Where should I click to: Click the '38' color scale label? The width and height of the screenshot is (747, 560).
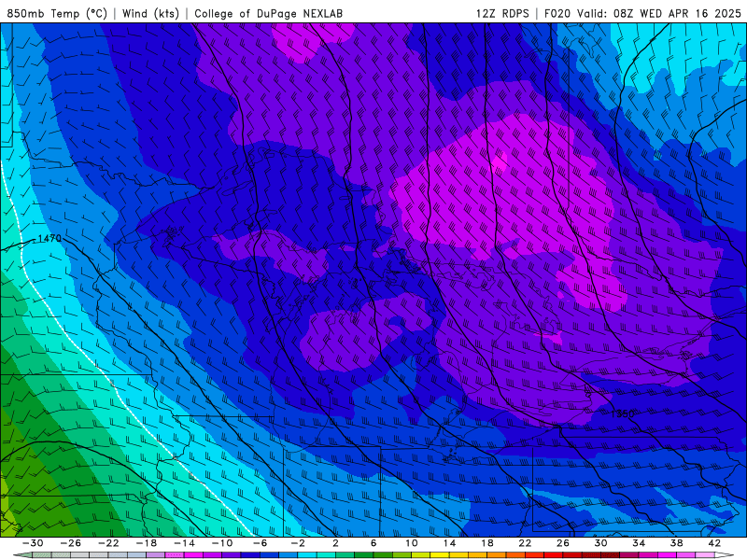pos(676,543)
